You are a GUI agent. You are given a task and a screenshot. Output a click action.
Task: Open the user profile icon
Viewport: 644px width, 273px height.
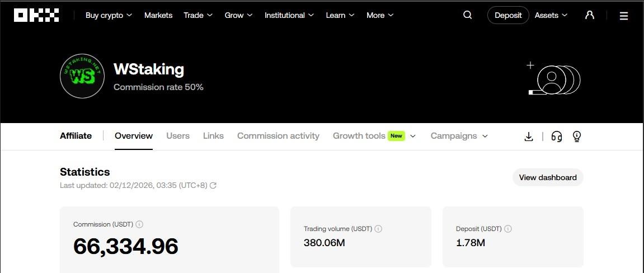590,15
